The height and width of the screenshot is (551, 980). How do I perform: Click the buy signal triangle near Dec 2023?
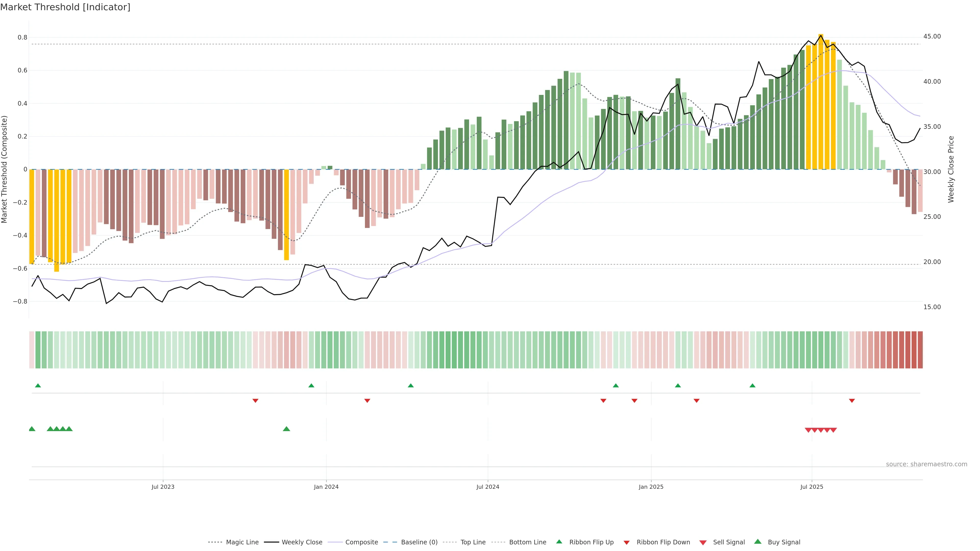[286, 429]
